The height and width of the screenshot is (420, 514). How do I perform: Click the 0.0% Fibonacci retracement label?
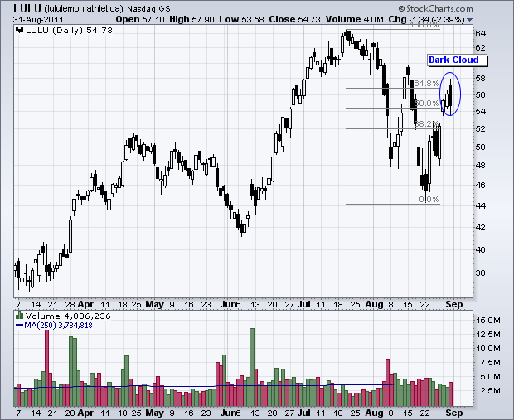tap(429, 199)
